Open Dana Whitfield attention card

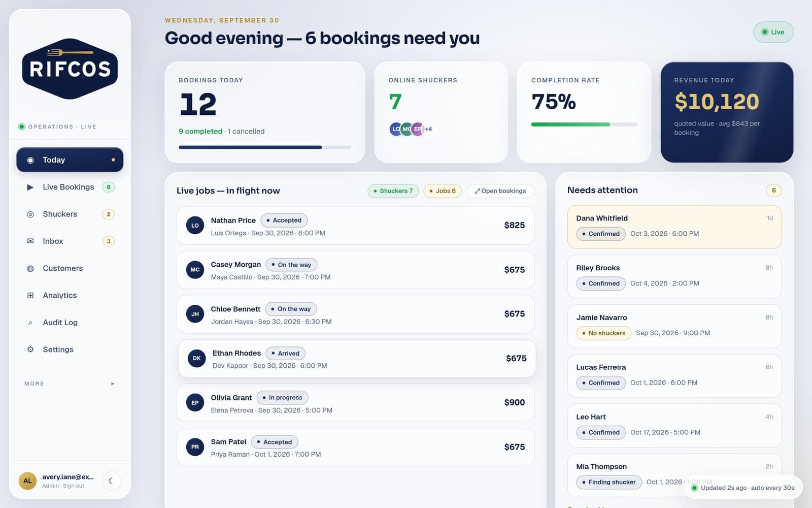[x=674, y=227]
